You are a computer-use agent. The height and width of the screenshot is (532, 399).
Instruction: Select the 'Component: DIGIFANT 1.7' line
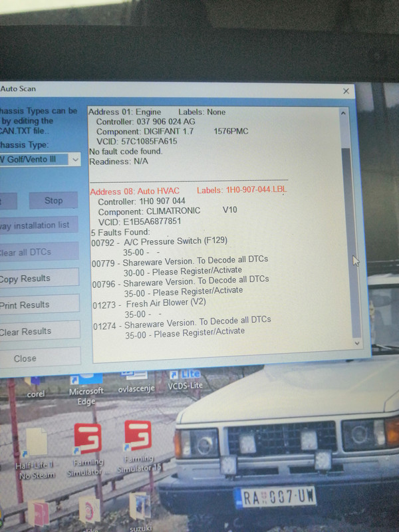tap(172, 131)
